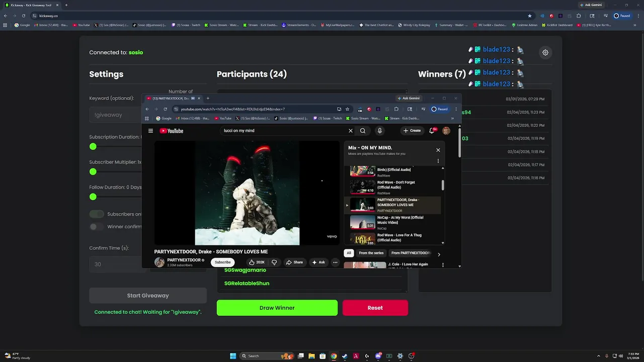Bookmark YouTube page with star icon
The width and height of the screenshot is (644, 362).
click(x=347, y=109)
